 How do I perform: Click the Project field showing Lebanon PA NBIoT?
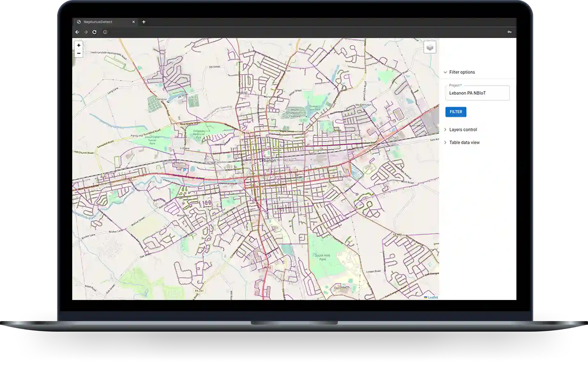(477, 93)
